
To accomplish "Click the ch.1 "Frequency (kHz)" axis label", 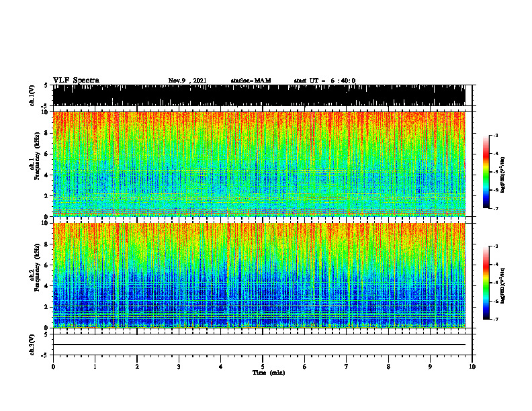I will pyautogui.click(x=37, y=156).
